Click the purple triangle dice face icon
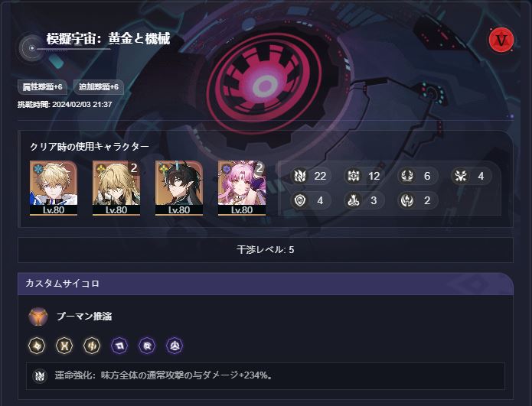Screen dimensions: 532x406 tap(175, 346)
